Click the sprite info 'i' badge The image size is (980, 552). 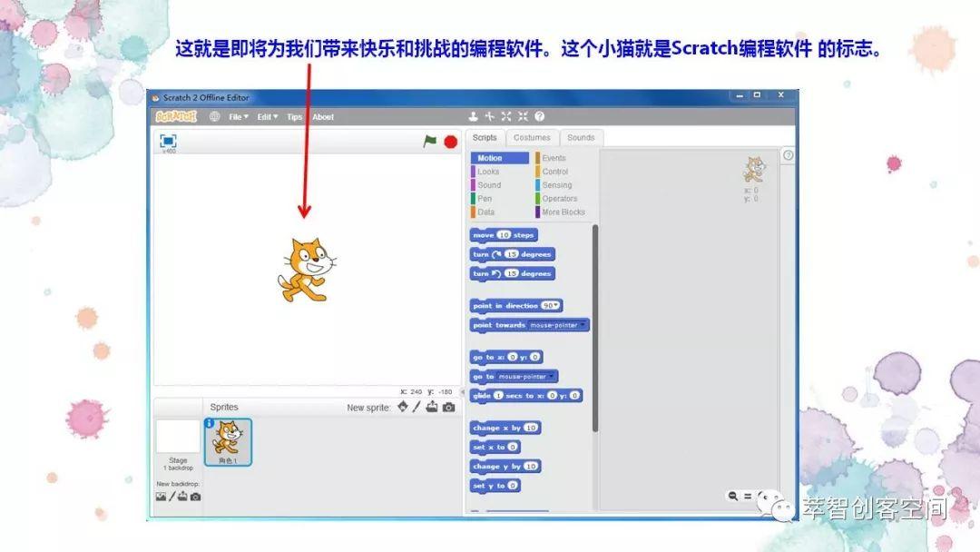pyautogui.click(x=210, y=423)
